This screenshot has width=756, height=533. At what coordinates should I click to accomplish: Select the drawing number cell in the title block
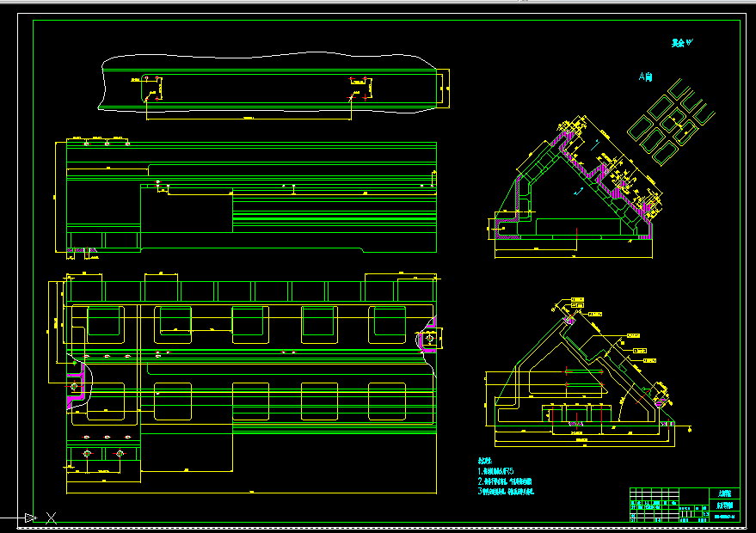click(724, 517)
